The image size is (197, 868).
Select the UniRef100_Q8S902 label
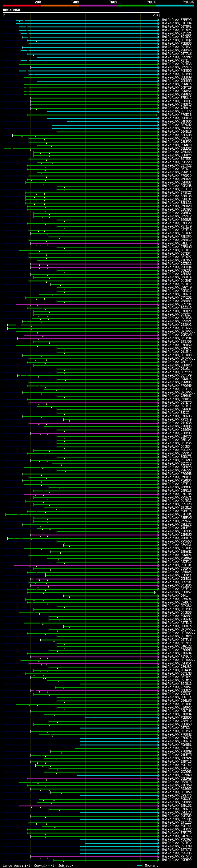point(177,325)
